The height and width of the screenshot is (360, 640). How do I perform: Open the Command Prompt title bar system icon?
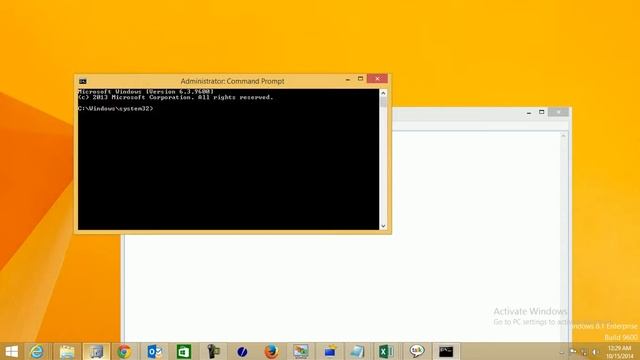[x=83, y=81]
